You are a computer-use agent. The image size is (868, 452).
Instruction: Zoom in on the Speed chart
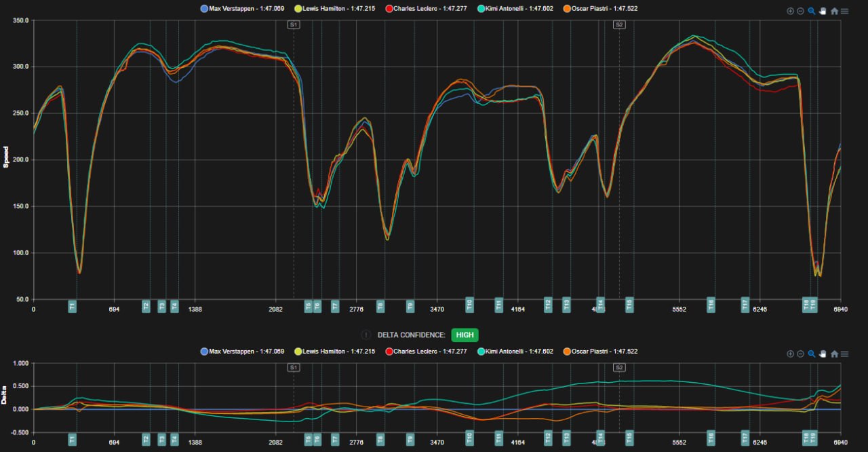point(790,11)
